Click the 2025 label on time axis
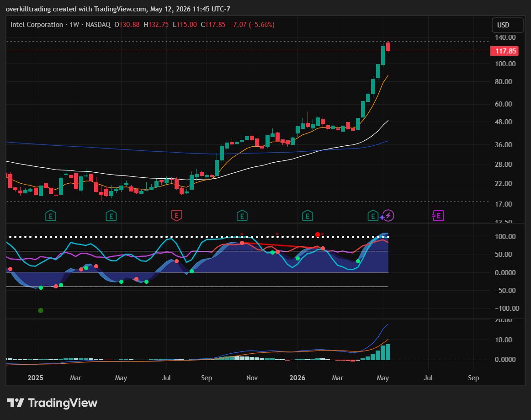The height and width of the screenshot is (420, 531). 35,377
